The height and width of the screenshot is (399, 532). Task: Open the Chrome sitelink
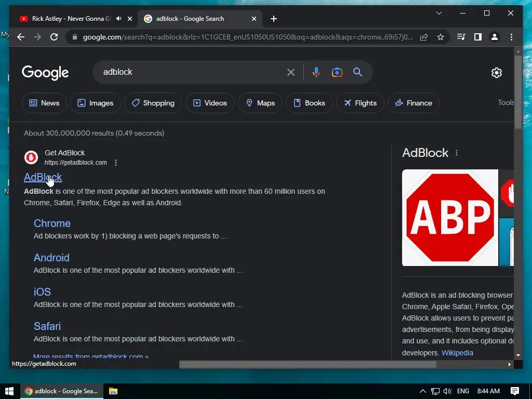coord(52,223)
